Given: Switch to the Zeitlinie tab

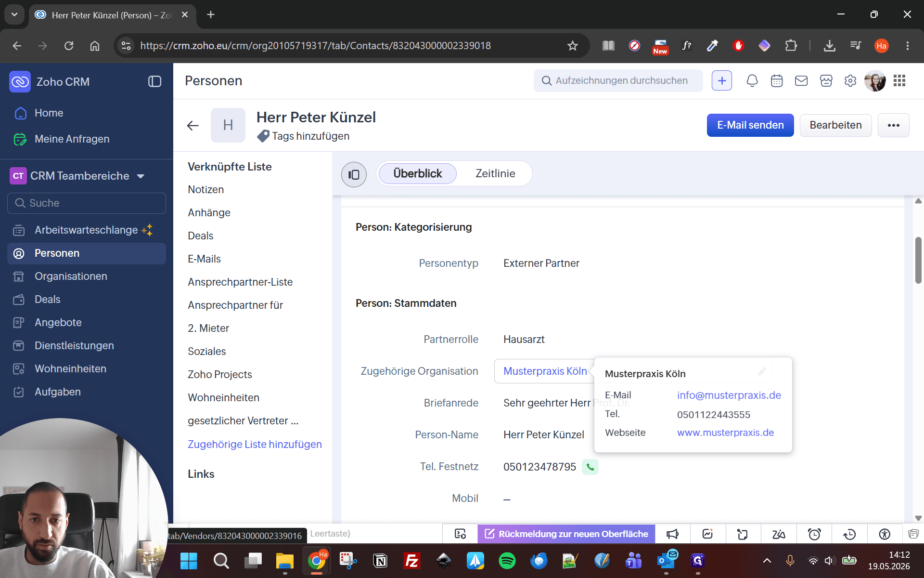Looking at the screenshot, I should (495, 173).
